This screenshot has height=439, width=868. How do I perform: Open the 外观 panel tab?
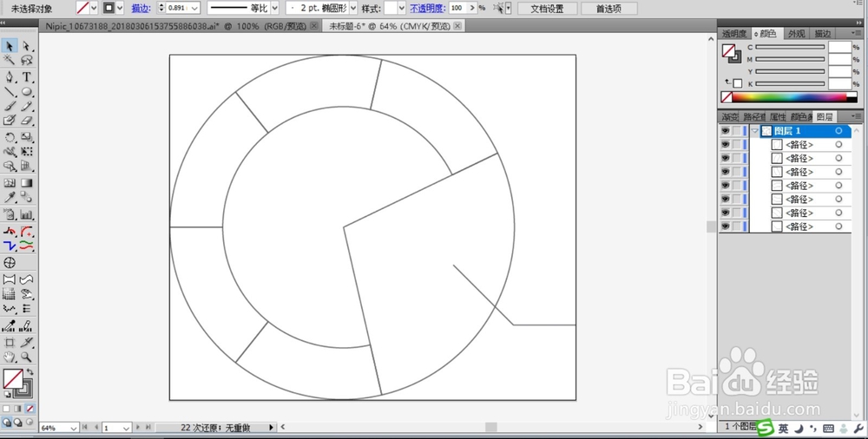797,34
